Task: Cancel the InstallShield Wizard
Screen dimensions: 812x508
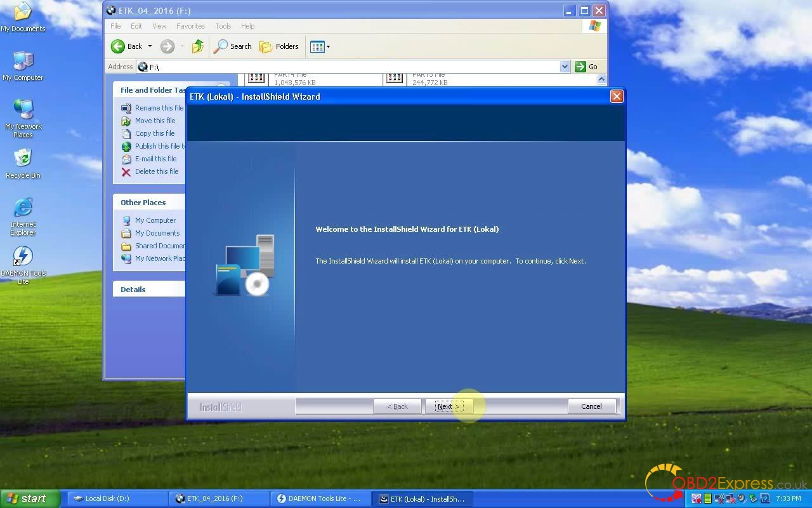Action: (591, 406)
